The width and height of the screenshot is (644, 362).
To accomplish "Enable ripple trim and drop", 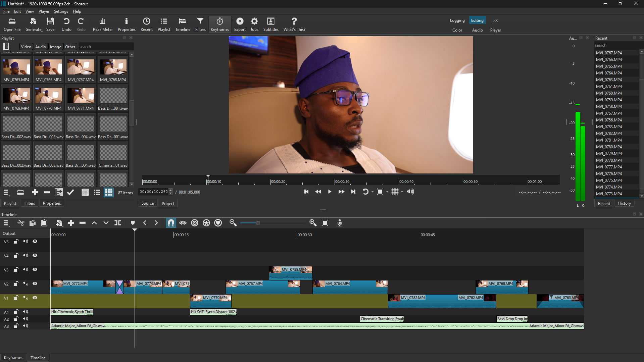I will [195, 223].
